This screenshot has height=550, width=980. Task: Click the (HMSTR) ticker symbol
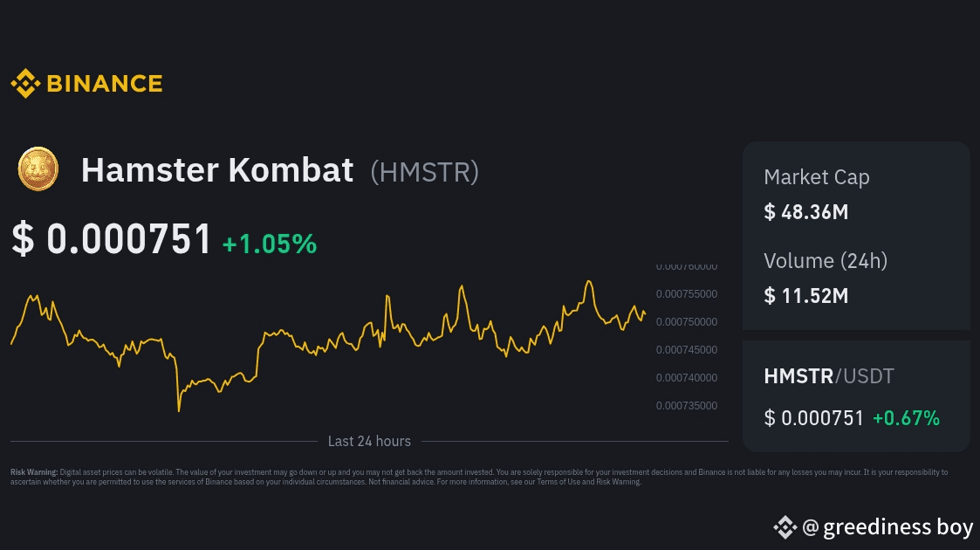pyautogui.click(x=425, y=172)
